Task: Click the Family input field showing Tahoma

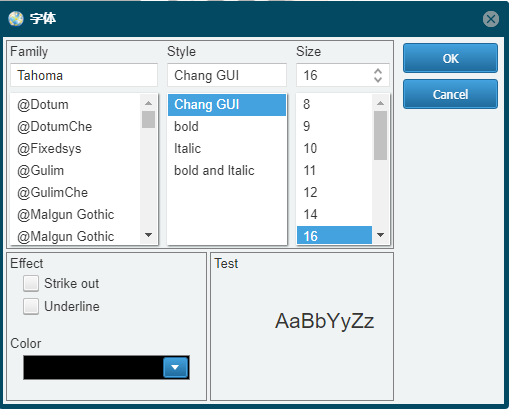Action: 84,75
